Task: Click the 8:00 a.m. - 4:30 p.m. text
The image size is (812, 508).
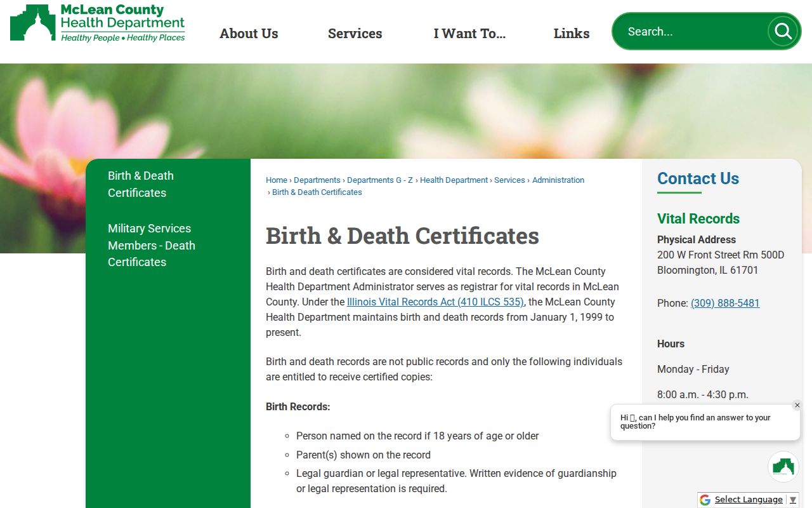Action: click(x=703, y=394)
